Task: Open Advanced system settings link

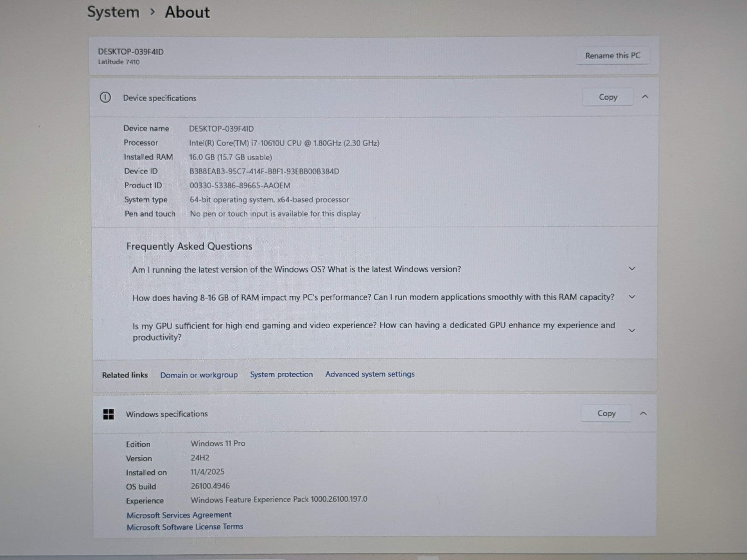Action: click(370, 374)
